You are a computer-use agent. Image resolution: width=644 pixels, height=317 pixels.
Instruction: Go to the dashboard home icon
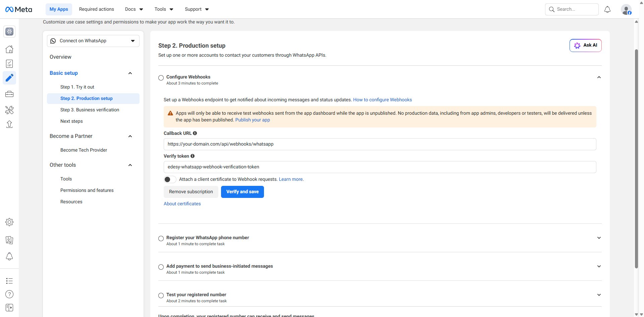pos(9,49)
